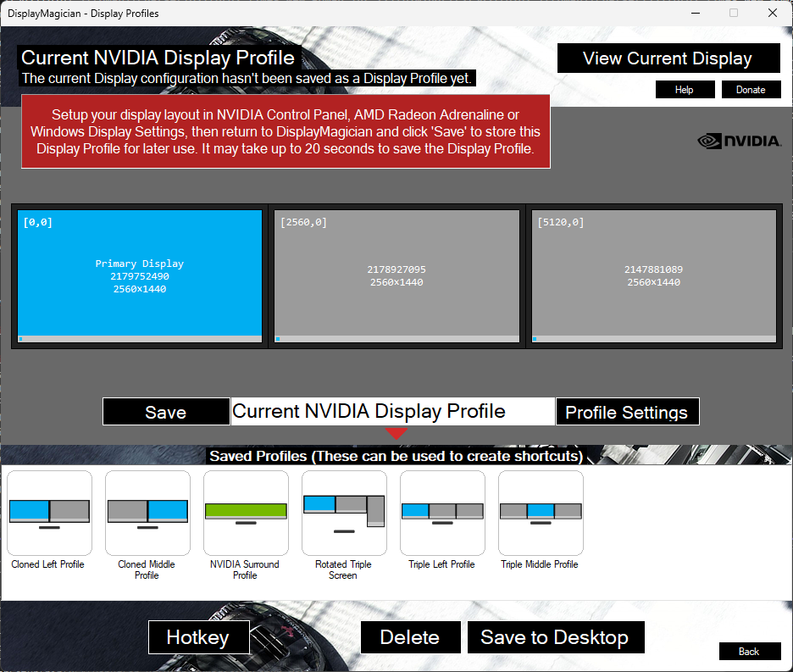The width and height of the screenshot is (793, 672).
Task: Close the DisplayMagician window
Action: click(x=773, y=14)
